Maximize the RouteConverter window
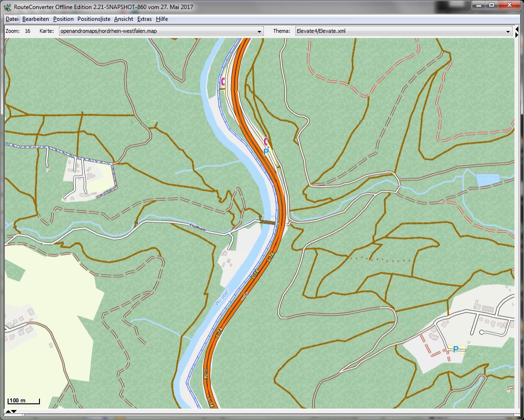This screenshot has width=524, height=420. coord(492,5)
